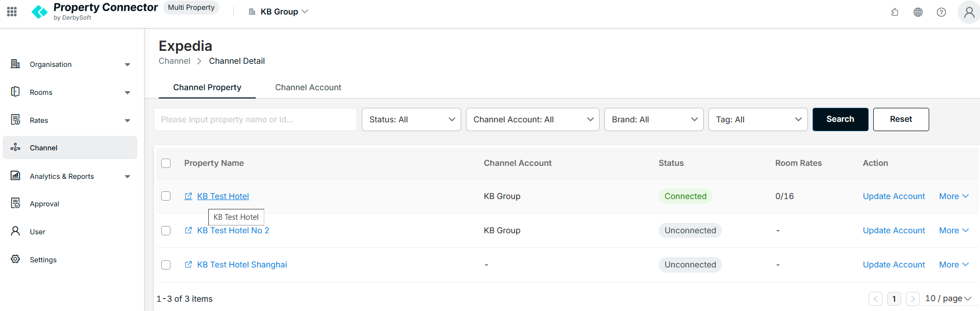
Task: Open the apps grid launcher icon
Action: pyautogui.click(x=12, y=11)
